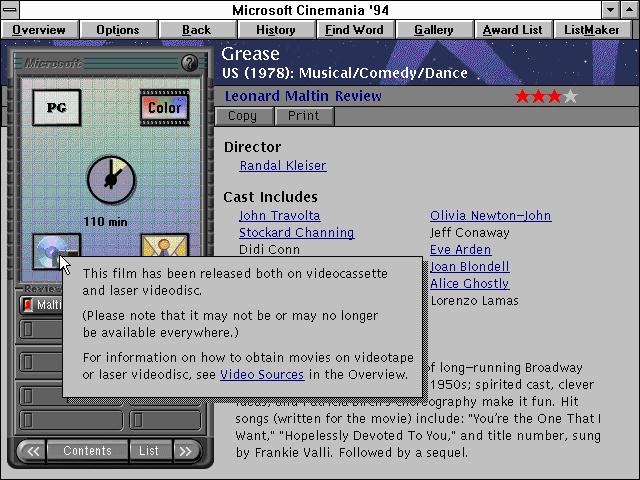Open the Options menu
This screenshot has width=640, height=480.
click(118, 30)
